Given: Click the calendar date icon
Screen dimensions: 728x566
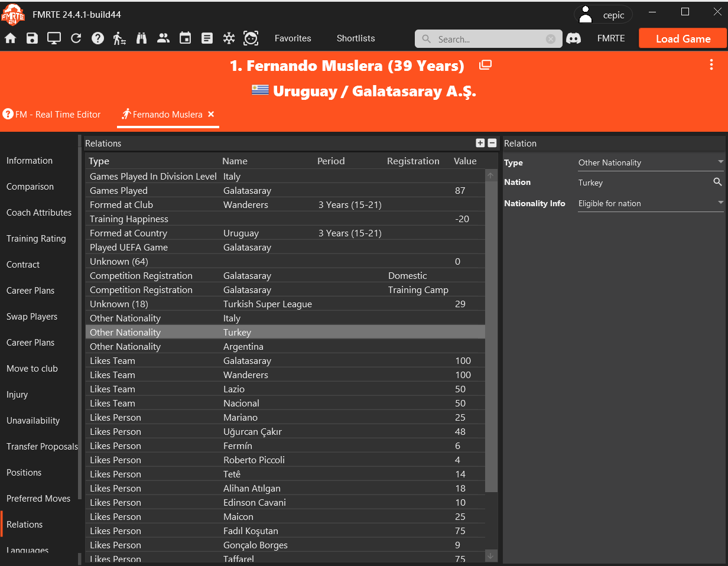Looking at the screenshot, I should coord(185,38).
